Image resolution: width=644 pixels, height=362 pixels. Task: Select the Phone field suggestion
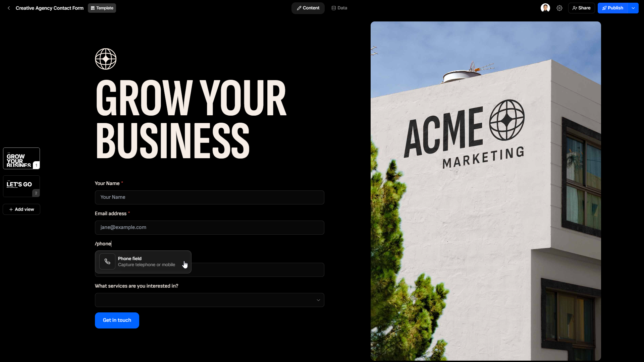(143, 262)
